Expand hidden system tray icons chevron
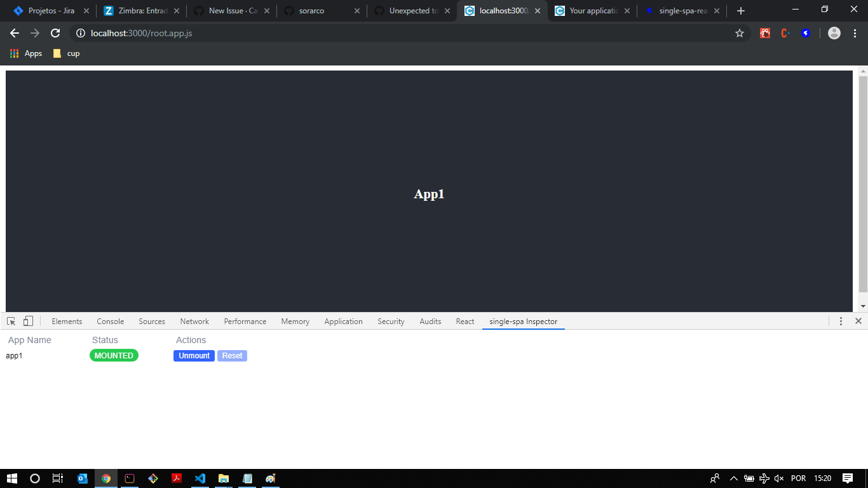This screenshot has width=868, height=488. tap(733, 478)
